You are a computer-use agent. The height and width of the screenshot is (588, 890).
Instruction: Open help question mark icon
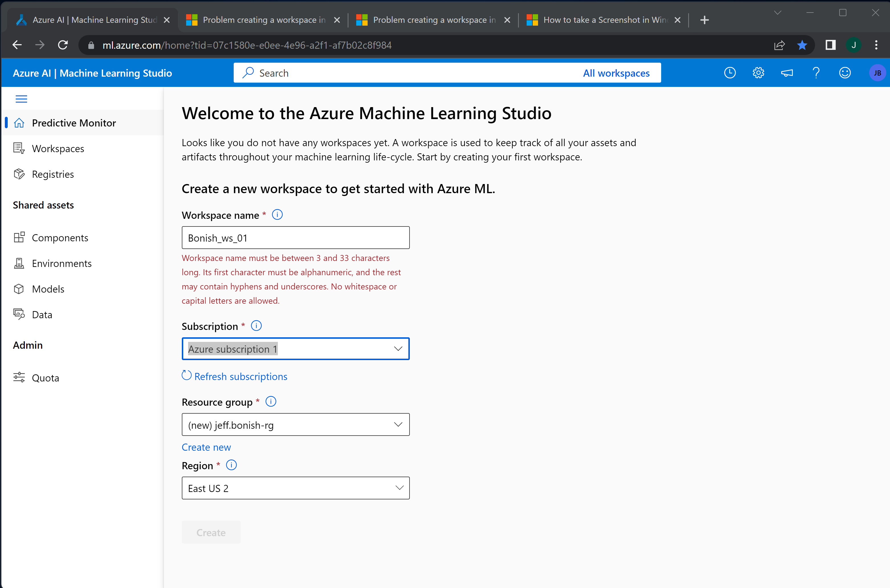click(816, 73)
